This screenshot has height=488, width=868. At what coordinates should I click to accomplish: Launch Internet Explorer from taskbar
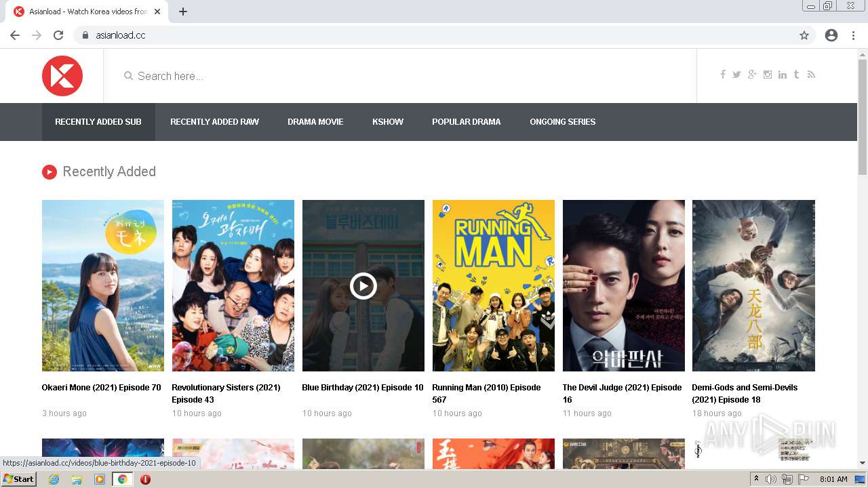click(x=54, y=479)
